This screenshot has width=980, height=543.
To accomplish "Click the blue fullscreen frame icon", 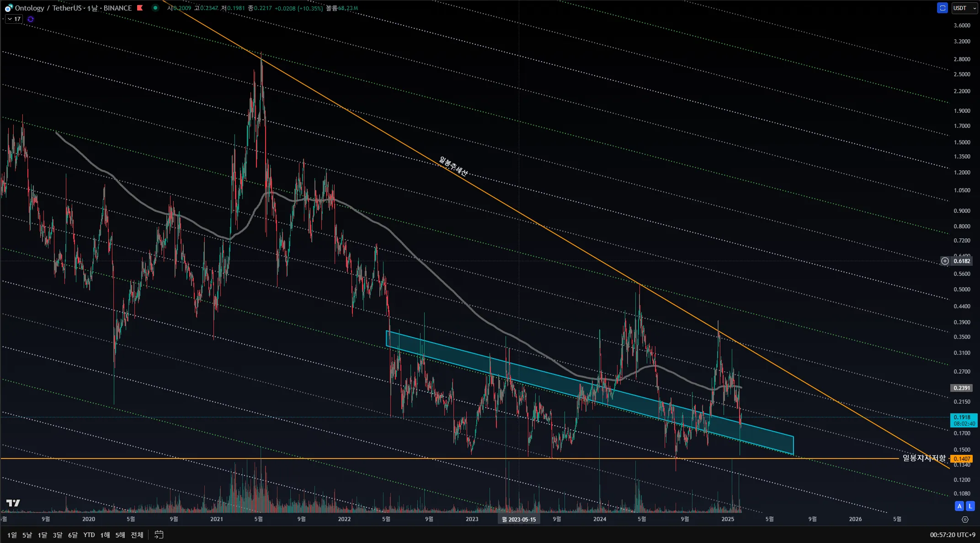I will point(942,8).
